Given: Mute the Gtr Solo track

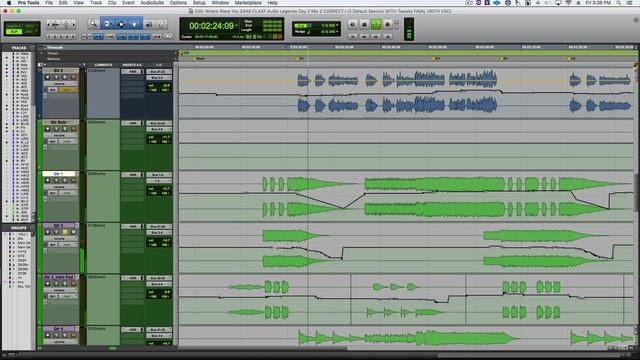Looking at the screenshot, I should [73, 129].
